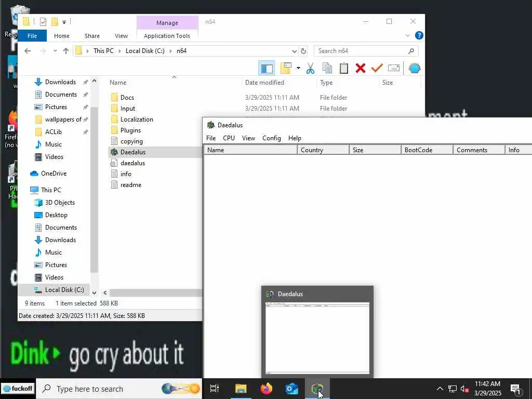Select the Localization folder
532x399 pixels.
(137, 119)
